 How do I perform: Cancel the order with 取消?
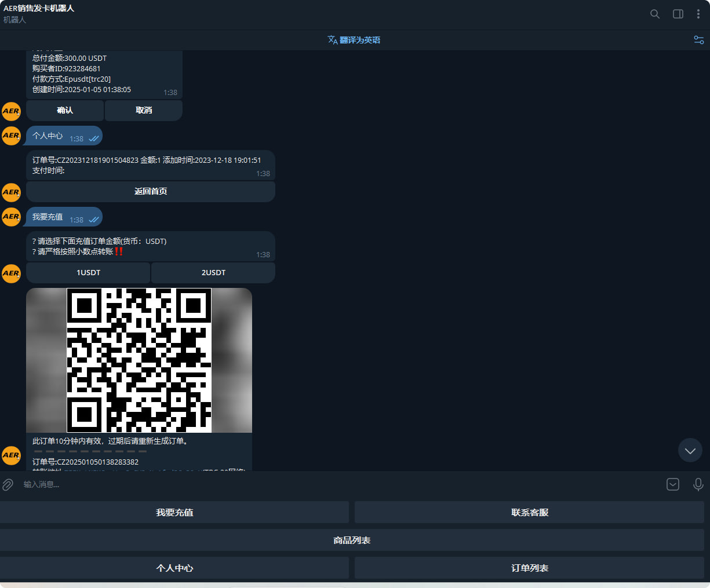coord(144,111)
